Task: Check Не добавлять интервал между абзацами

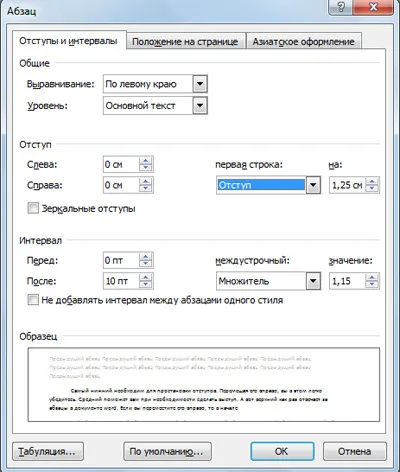Action: tap(33, 299)
